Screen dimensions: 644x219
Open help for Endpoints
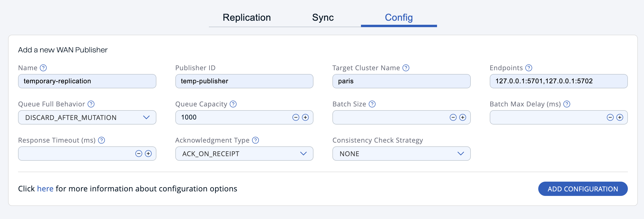click(x=529, y=67)
